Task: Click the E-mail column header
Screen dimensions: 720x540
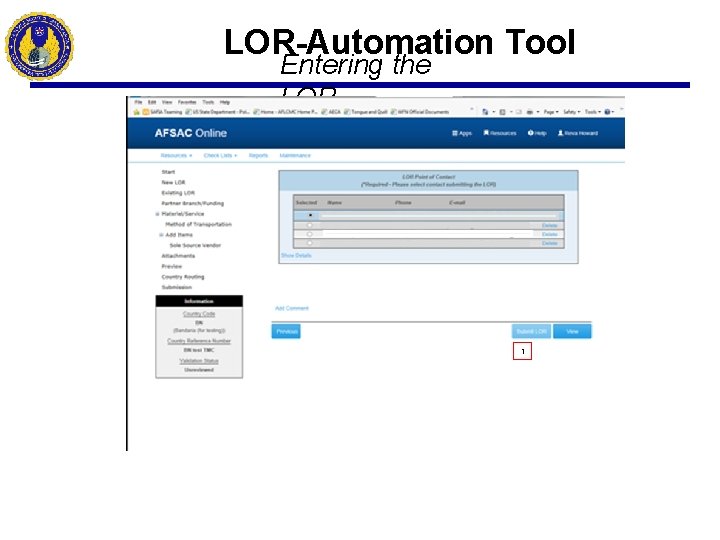Action: coord(457,202)
